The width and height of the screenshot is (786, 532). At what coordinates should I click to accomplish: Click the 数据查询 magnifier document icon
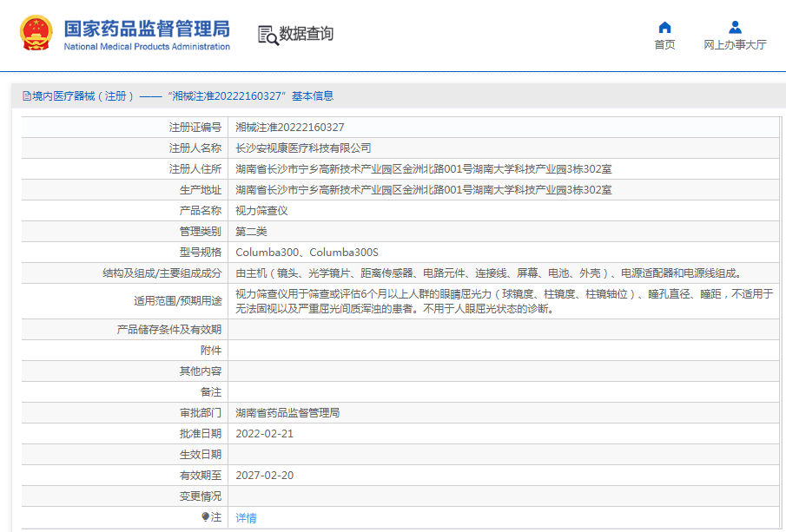(268, 35)
